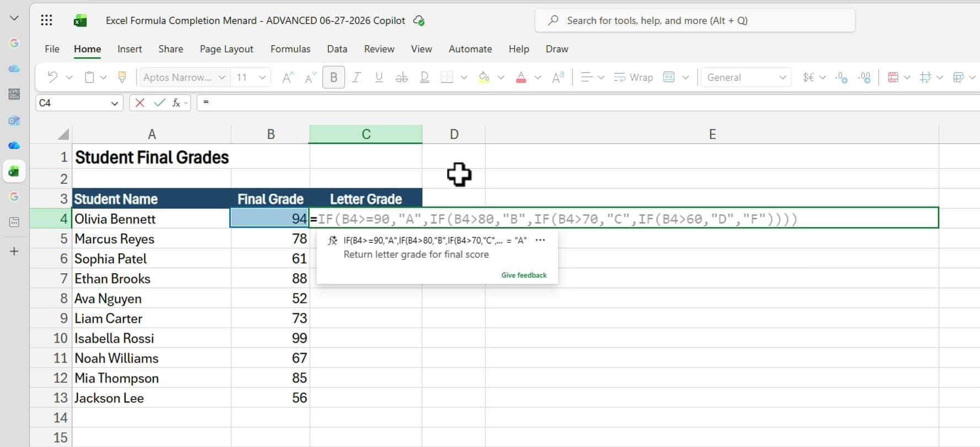Click the currency format icon
The width and height of the screenshot is (980, 447).
(808, 77)
